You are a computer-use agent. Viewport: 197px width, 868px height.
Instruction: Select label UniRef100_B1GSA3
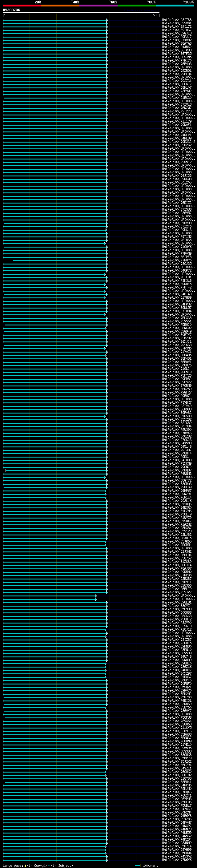[x=177, y=417]
